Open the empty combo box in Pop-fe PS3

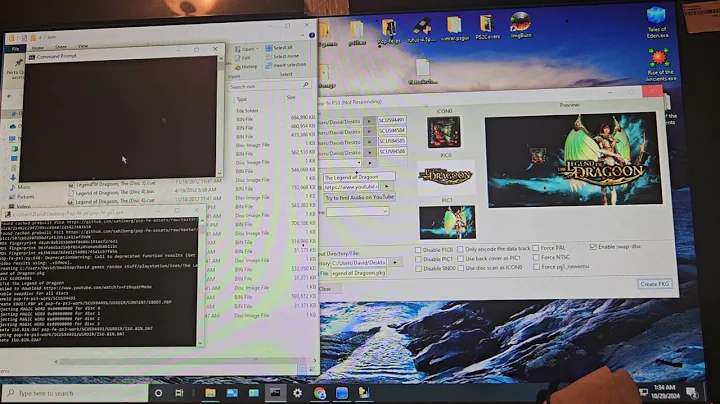click(x=358, y=211)
